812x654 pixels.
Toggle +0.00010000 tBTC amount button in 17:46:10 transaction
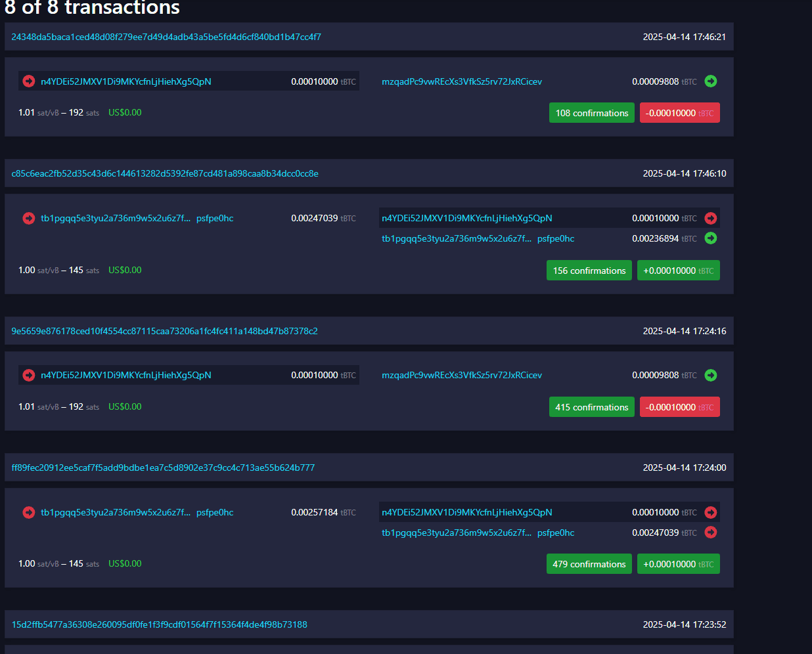click(x=679, y=271)
